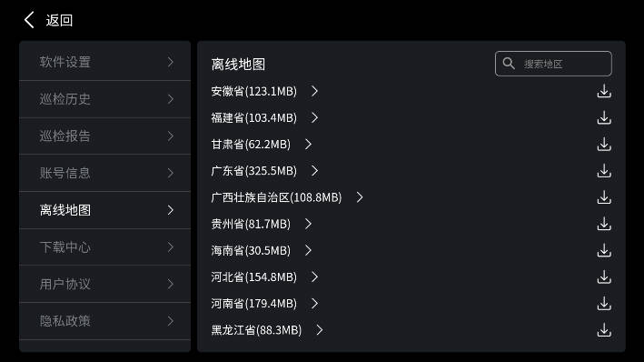Screen dimensions: 644x362
Task: Focus the 搜索地区 search field
Action: point(553,64)
